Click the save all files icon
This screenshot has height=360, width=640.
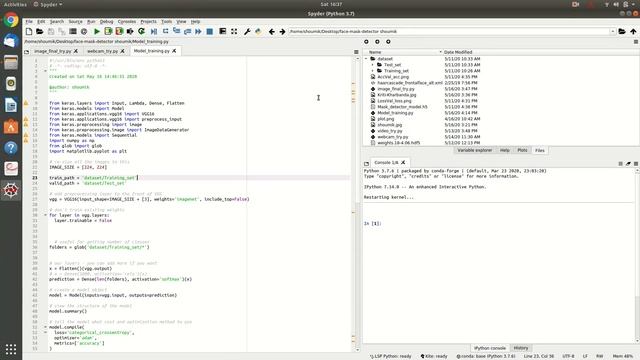click(62, 31)
